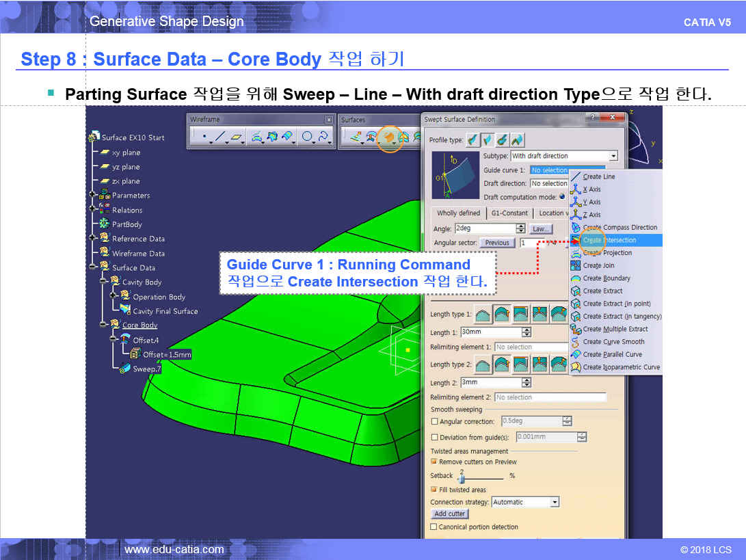Open the Connection strategy dropdown

point(555,502)
